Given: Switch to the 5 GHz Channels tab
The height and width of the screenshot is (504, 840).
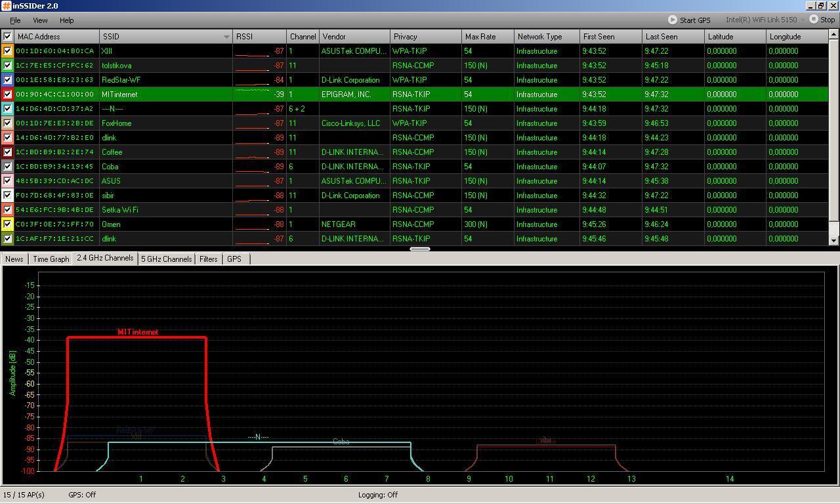Looking at the screenshot, I should 167,259.
